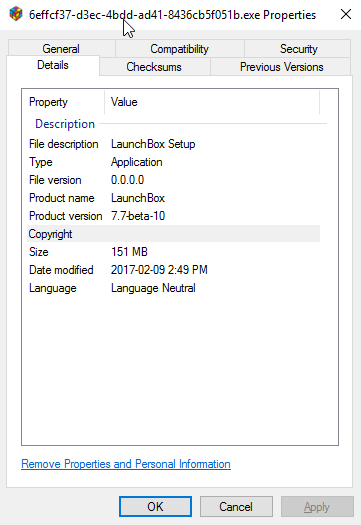Click the 7.7-beta-10 value
Screen dimensions: 361x525
138,216
